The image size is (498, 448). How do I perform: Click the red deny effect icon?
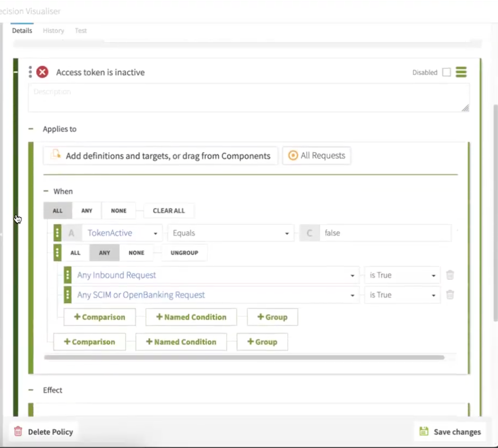pyautogui.click(x=42, y=72)
